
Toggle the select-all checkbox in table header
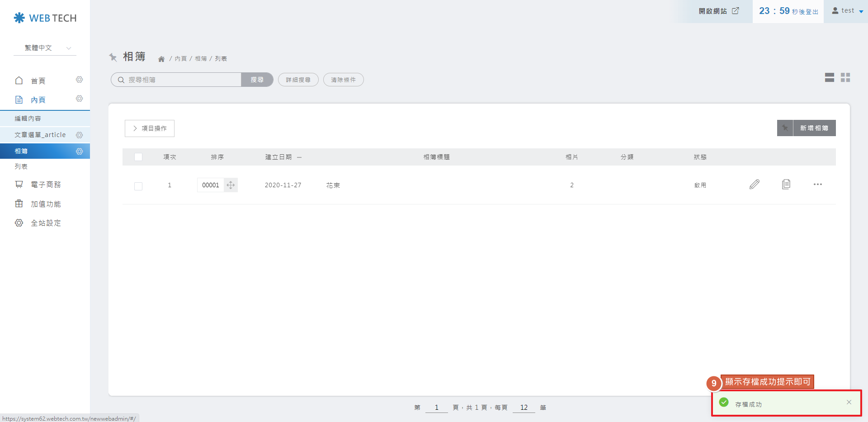point(138,157)
